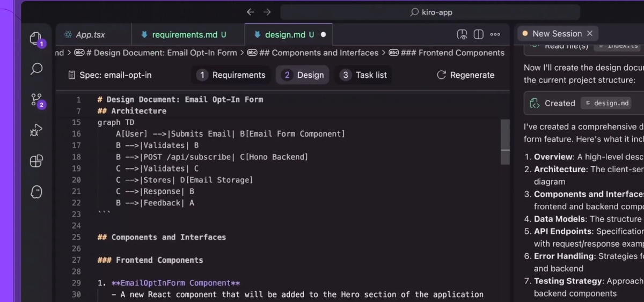644x302 pixels.
Task: Split the editor with the split icon
Action: pos(478,34)
